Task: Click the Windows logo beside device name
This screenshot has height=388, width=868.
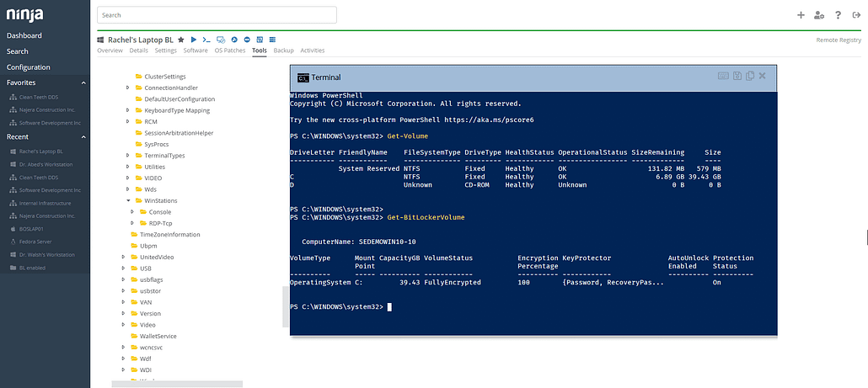Action: coord(101,40)
